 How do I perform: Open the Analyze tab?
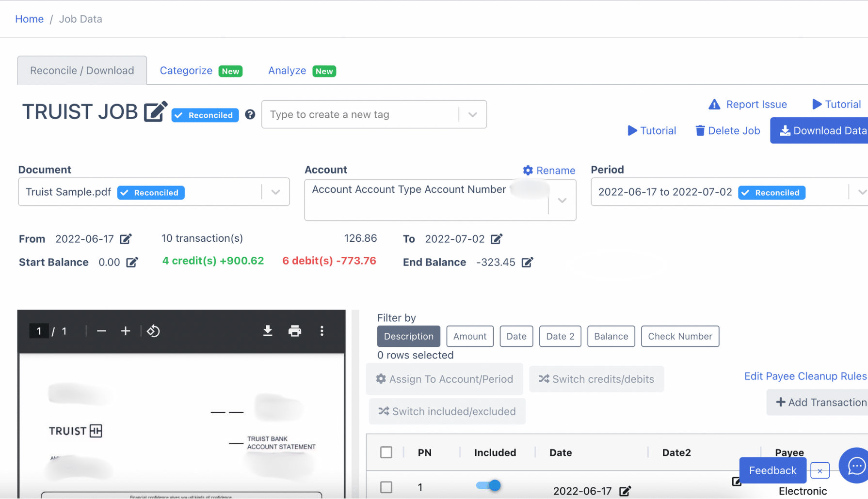coord(287,70)
